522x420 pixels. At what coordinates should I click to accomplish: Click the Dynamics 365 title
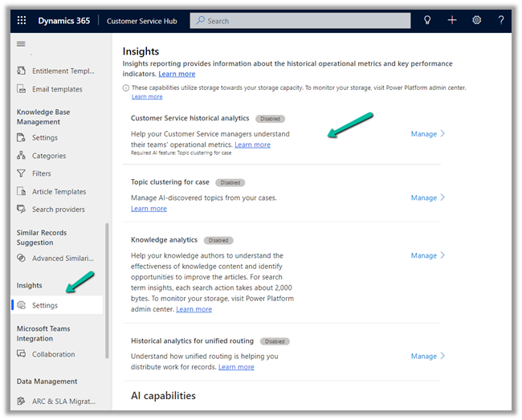coord(64,21)
